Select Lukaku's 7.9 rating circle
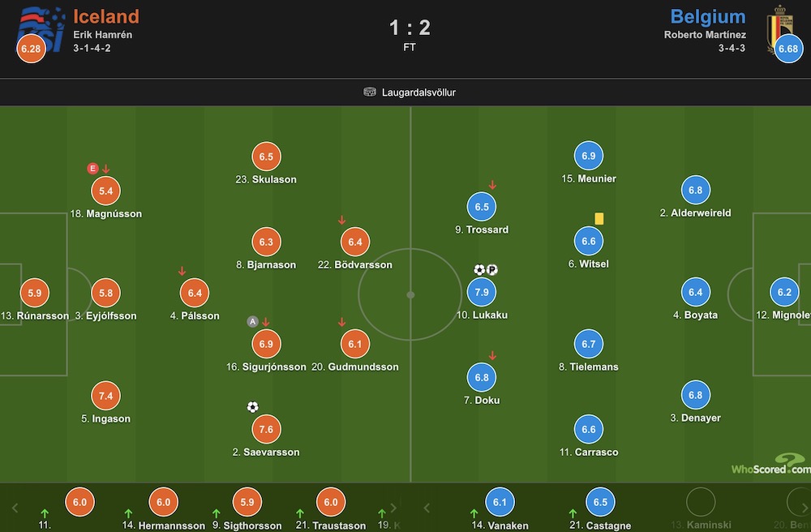The width and height of the screenshot is (811, 532). [x=482, y=292]
